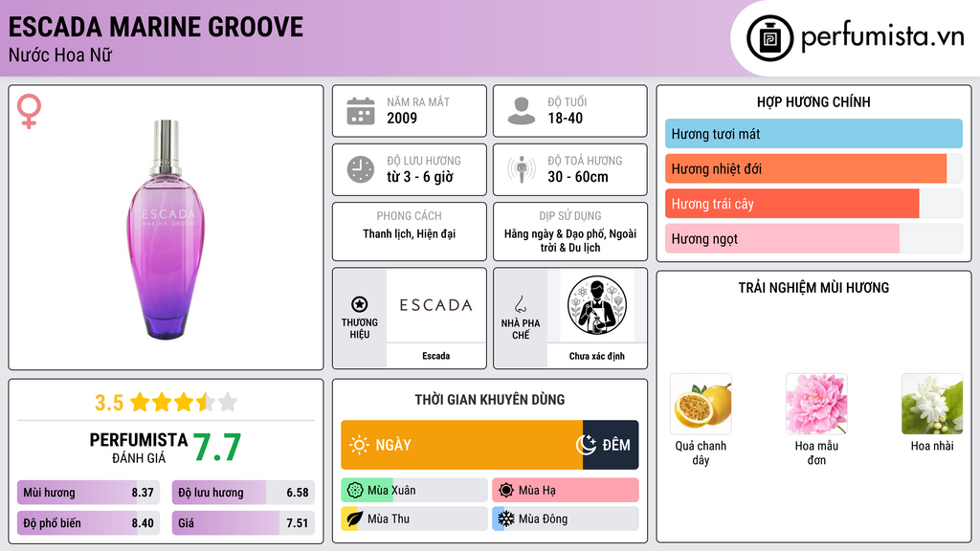The height and width of the screenshot is (551, 980).
Task: Open the Quả chanh dây note thumbnail
Action: (701, 404)
